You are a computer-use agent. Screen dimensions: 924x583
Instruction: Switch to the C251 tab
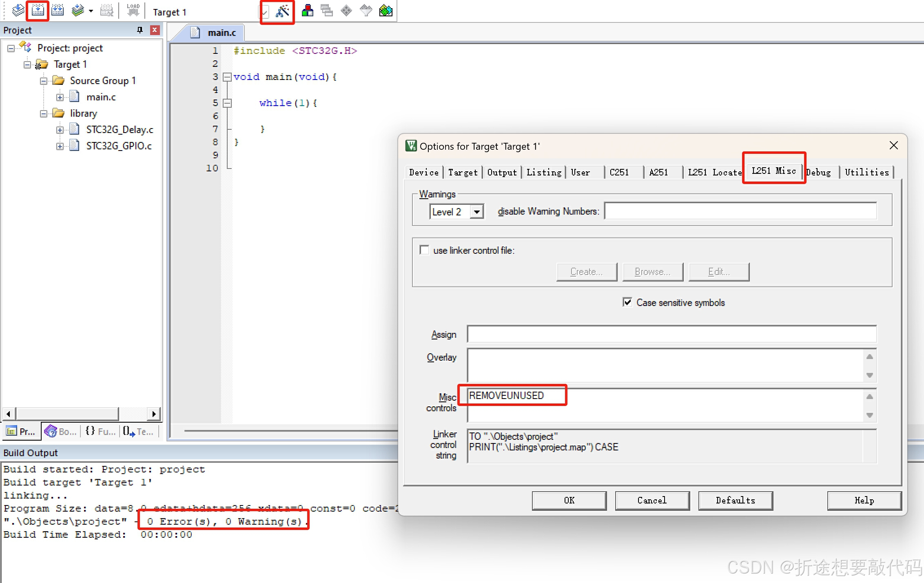619,173
